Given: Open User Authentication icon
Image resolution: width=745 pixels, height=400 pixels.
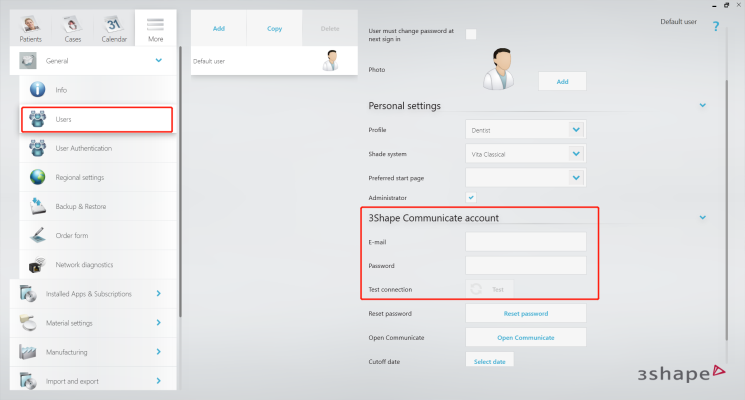Looking at the screenshot, I should tap(38, 148).
